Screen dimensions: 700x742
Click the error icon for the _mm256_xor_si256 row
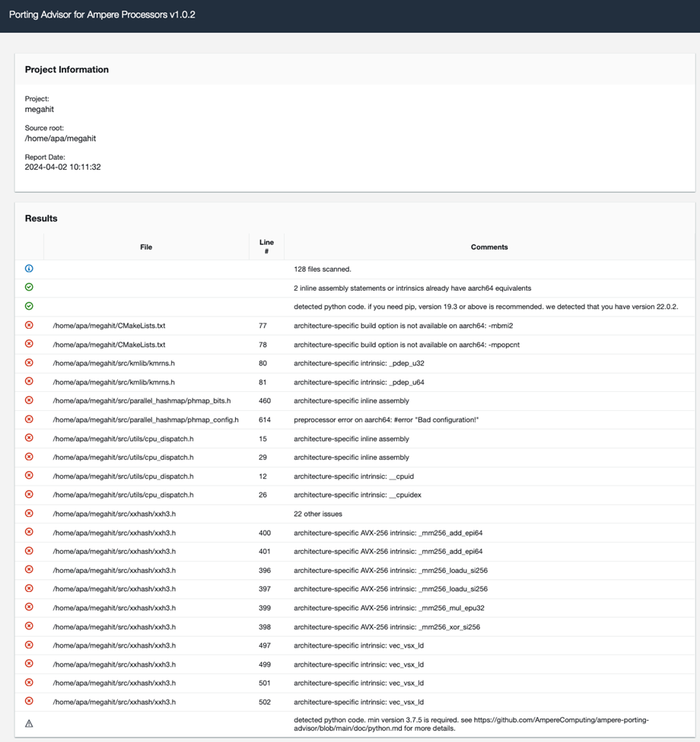(29, 626)
